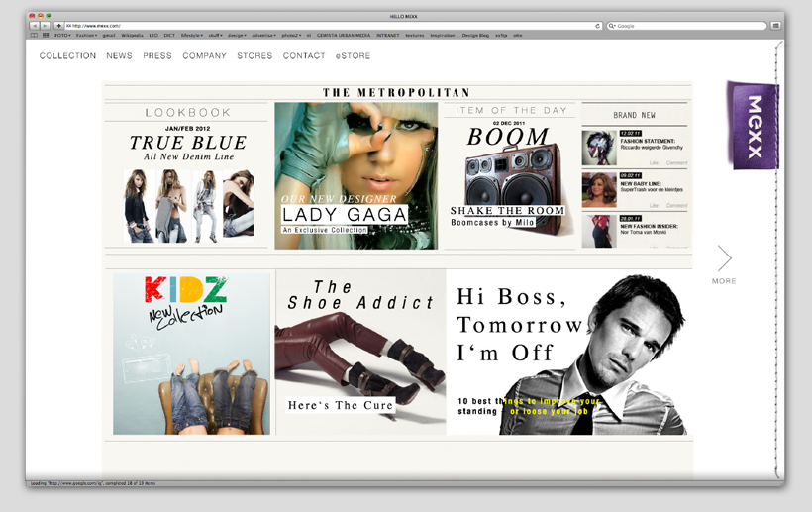
Task: Expand the design bookmarks folder
Action: tap(238, 36)
